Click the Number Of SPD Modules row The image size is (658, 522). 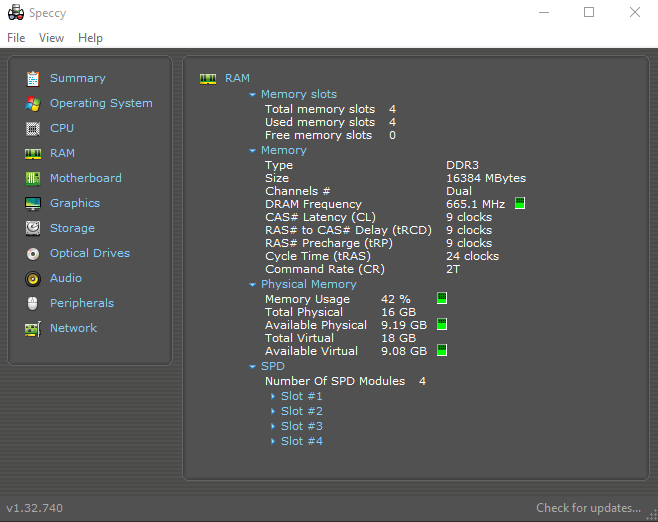pos(345,381)
